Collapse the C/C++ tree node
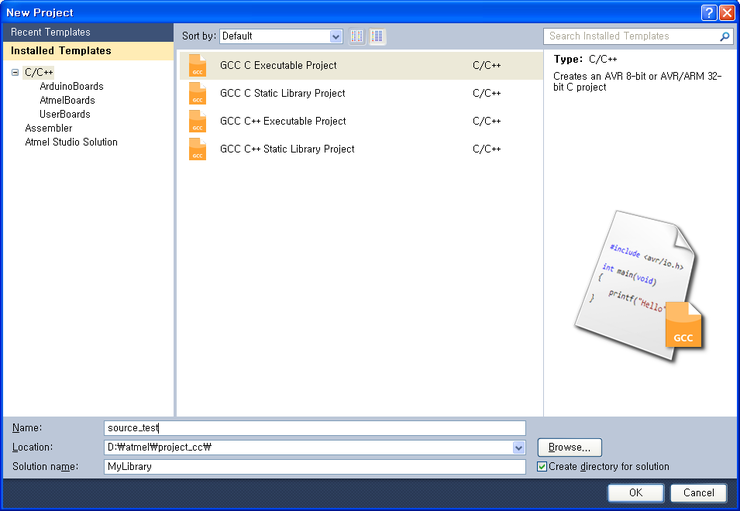This screenshot has height=511, width=740. tap(15, 72)
